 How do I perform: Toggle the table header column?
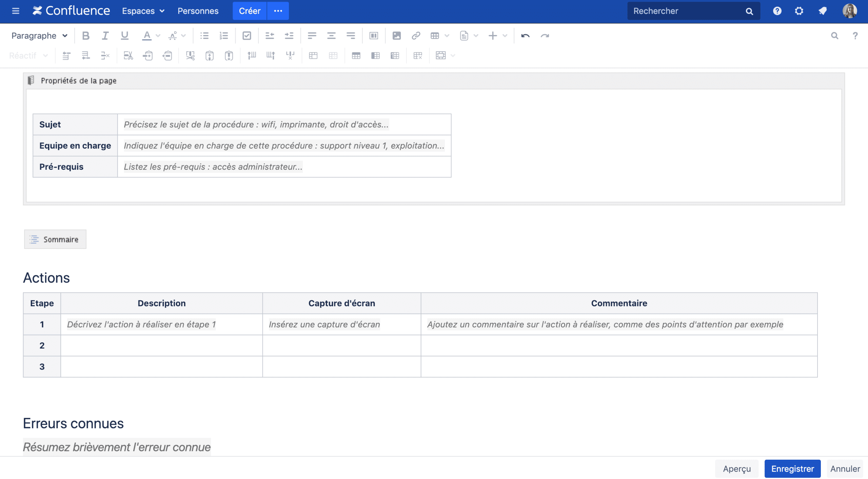pyautogui.click(x=375, y=56)
